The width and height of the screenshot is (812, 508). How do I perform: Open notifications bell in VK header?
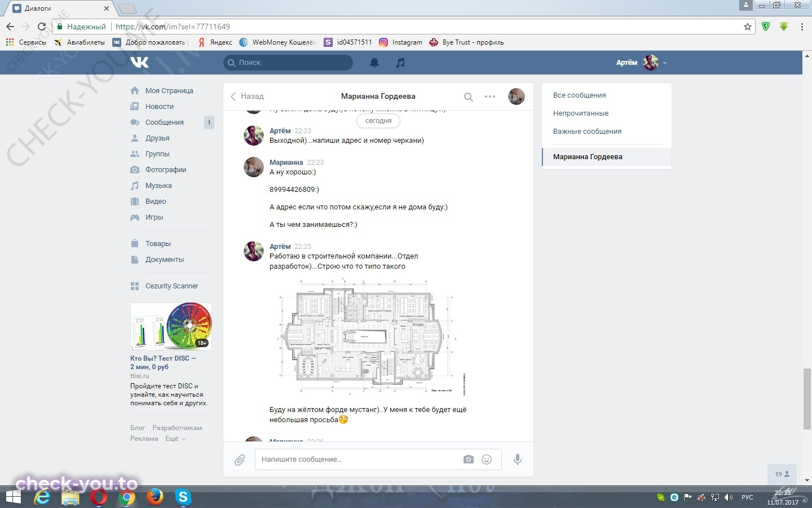point(374,63)
